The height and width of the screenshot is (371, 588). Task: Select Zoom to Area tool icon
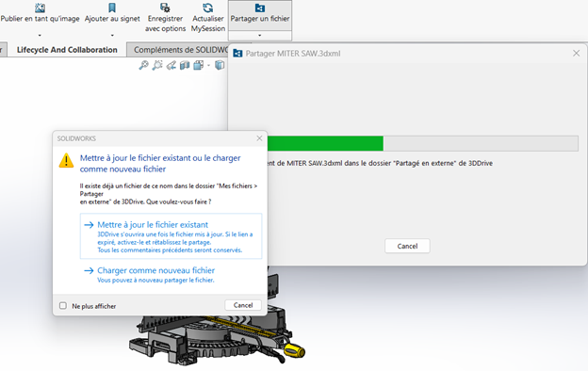click(157, 65)
